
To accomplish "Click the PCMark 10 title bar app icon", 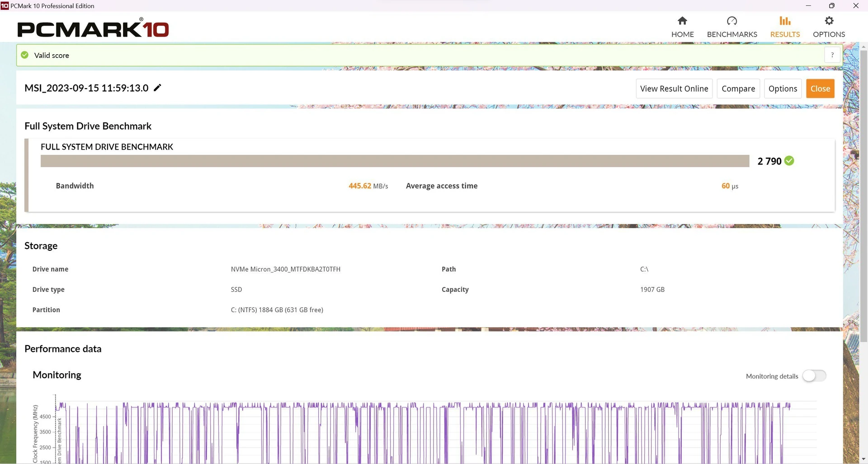I will click(5, 5).
